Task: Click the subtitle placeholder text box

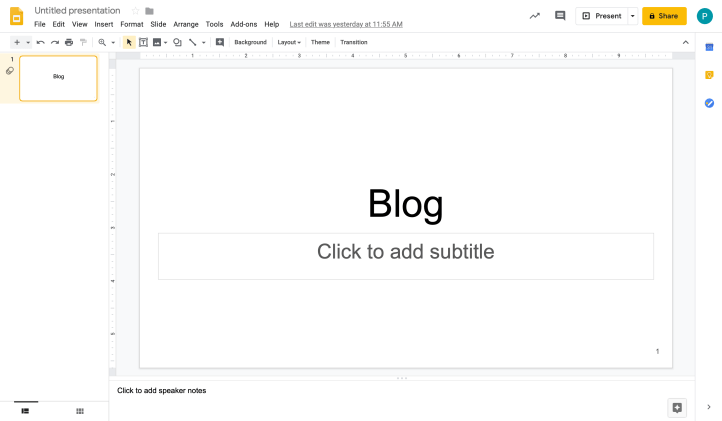Action: [x=405, y=255]
